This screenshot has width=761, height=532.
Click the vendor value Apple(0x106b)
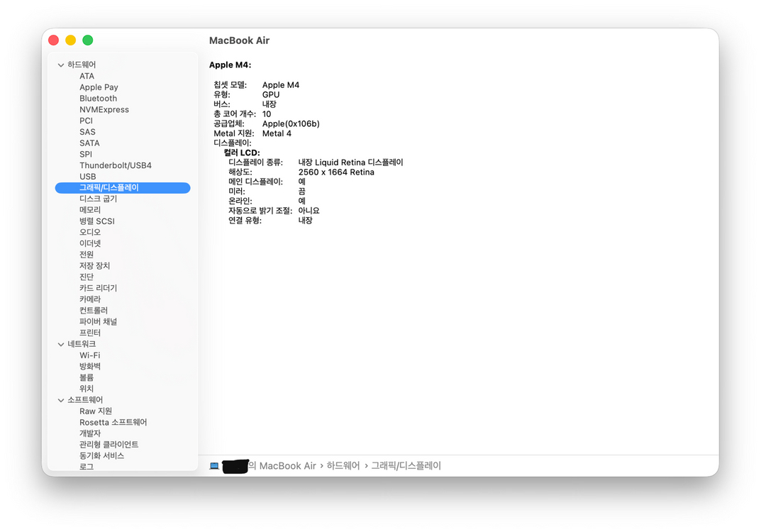[291, 124]
